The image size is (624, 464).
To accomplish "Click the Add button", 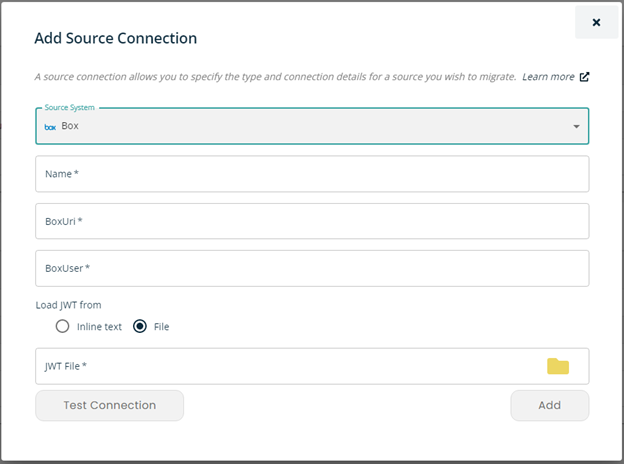I will tap(550, 405).
